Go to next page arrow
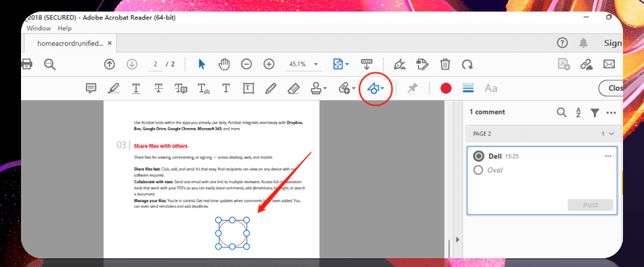 pos(131,64)
